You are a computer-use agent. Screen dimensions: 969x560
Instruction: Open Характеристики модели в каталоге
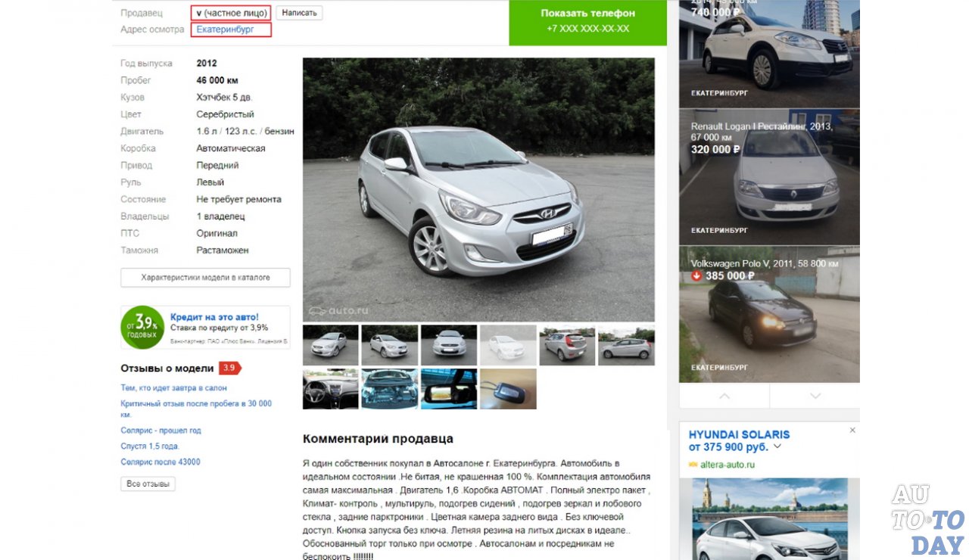click(205, 278)
